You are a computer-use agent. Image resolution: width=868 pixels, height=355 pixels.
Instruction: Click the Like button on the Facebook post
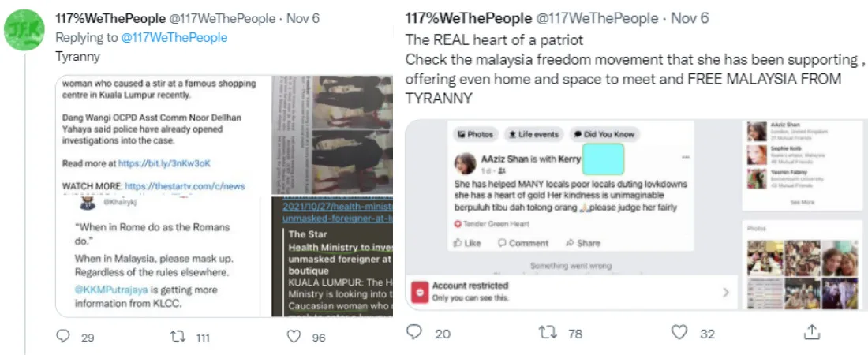[467, 243]
